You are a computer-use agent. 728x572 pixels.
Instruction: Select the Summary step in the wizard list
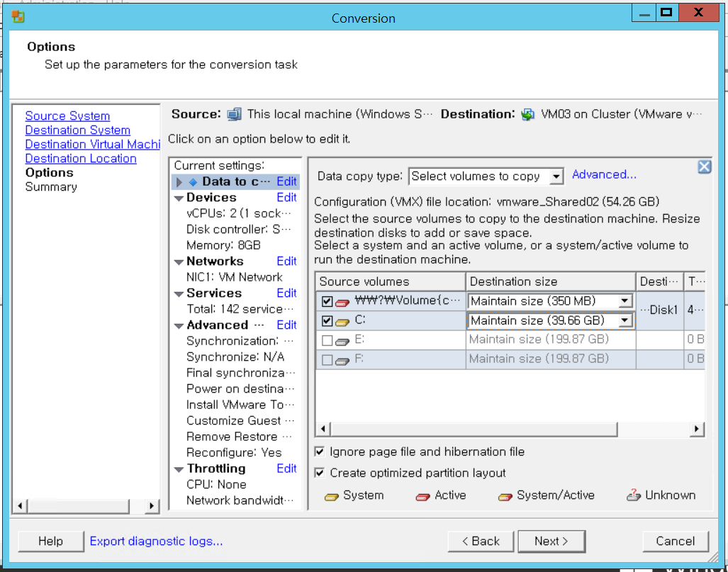point(51,186)
